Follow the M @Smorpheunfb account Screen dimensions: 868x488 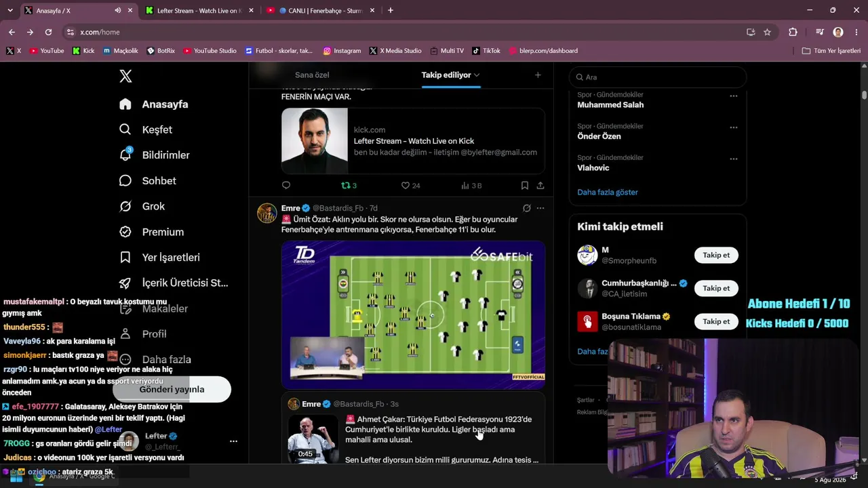coord(716,255)
